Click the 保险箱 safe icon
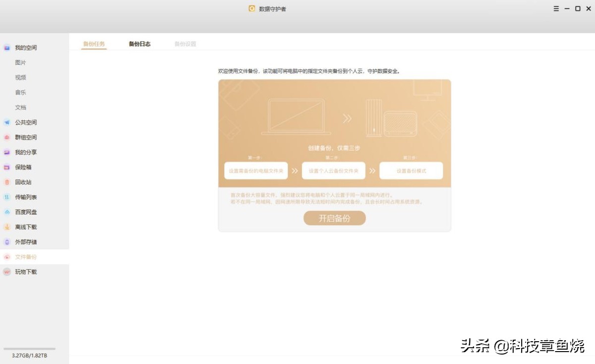The height and width of the screenshot is (364, 595). click(x=7, y=167)
